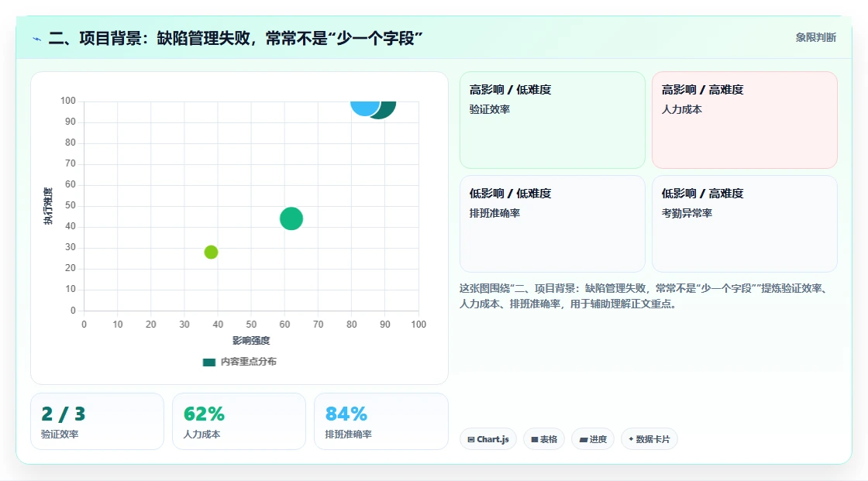Click the icon inside the Chart.js chip
The width and height of the screenshot is (868, 481).
tap(471, 439)
